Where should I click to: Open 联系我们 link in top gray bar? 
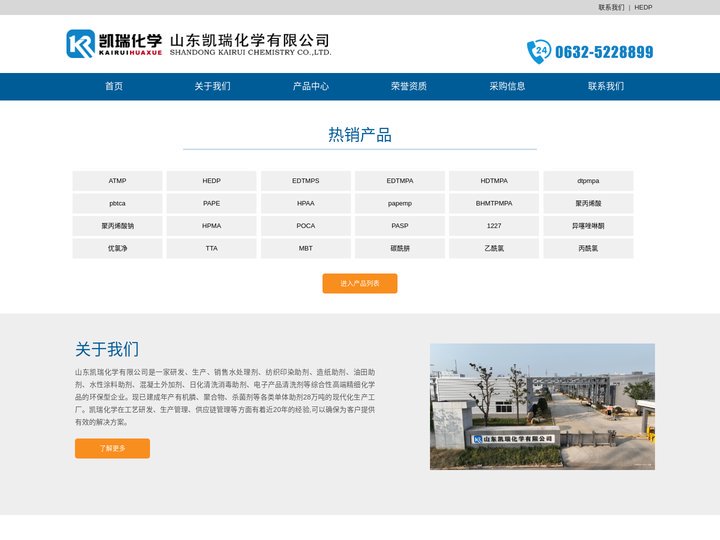tap(611, 7)
